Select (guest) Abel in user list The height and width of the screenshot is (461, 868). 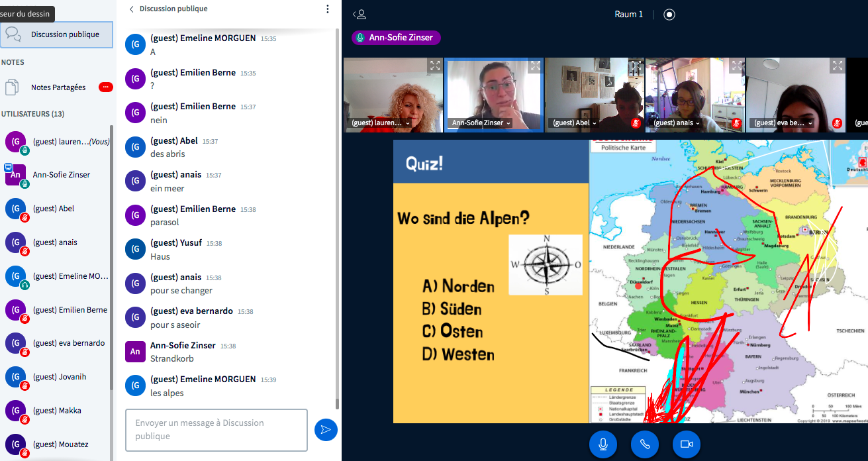point(56,209)
